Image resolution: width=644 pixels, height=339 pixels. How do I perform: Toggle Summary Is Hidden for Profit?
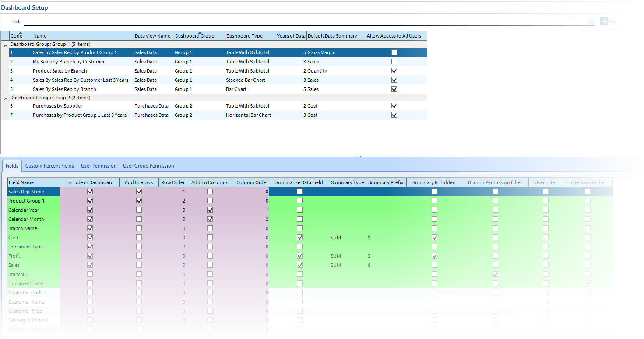point(434,256)
